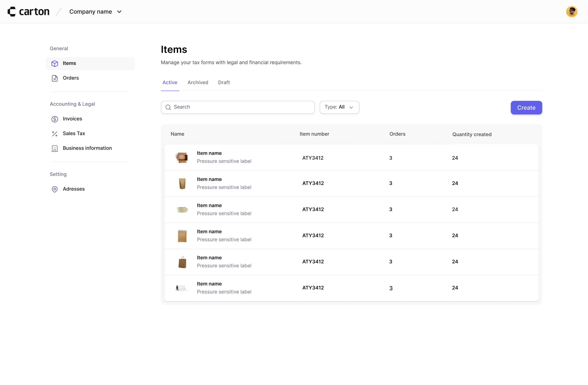Click the Orders document icon
Viewport: 588px width, 385px height.
pyautogui.click(x=55, y=78)
